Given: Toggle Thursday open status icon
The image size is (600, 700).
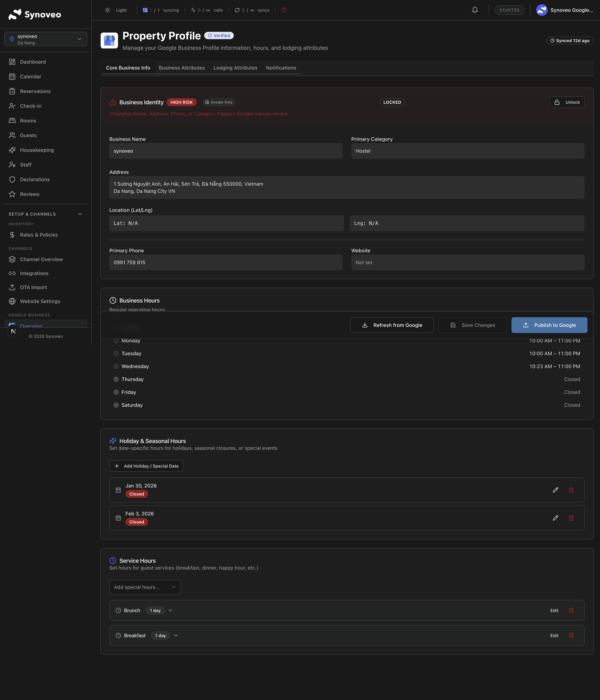Looking at the screenshot, I should [116, 379].
